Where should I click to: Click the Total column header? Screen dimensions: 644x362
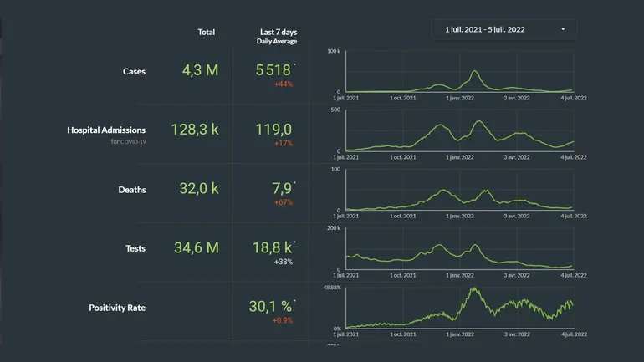(x=206, y=33)
